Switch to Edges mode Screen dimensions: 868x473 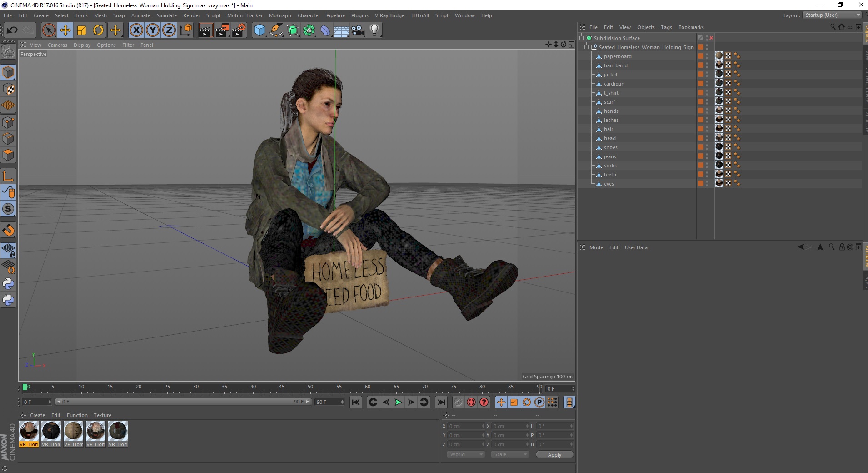coord(8,139)
